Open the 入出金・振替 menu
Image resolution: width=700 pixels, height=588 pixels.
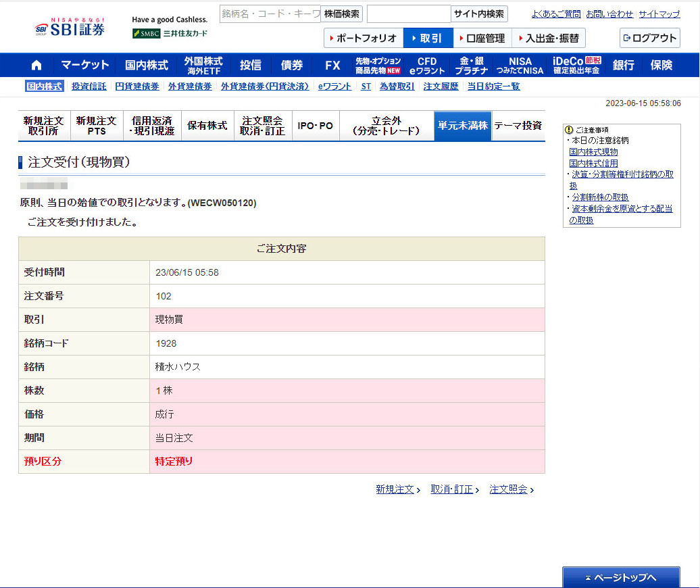pos(548,38)
